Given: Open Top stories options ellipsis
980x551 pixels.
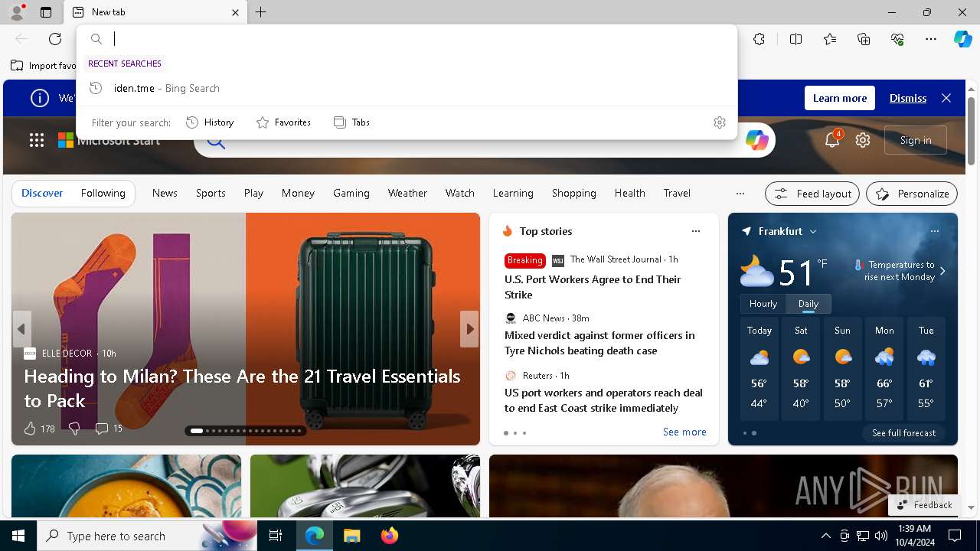Looking at the screenshot, I should tap(695, 231).
